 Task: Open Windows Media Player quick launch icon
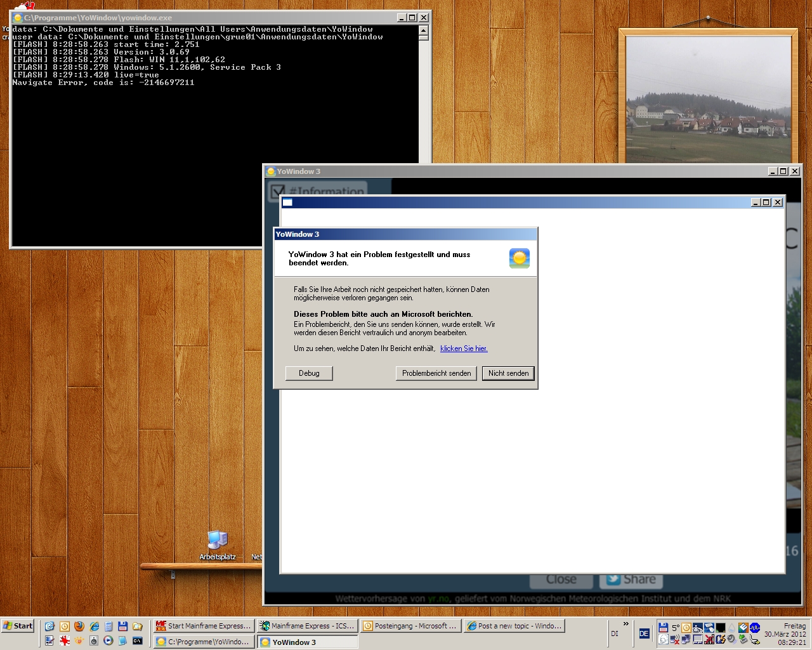click(x=108, y=640)
